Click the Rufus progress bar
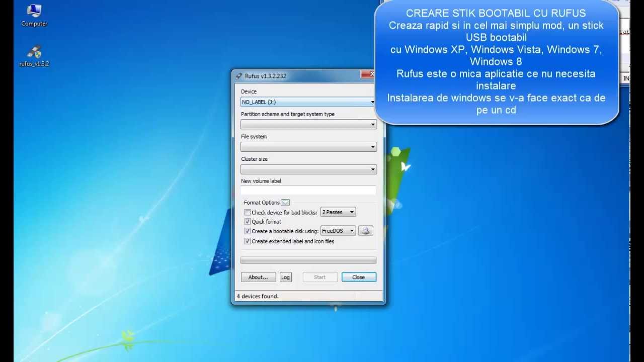 coord(308,260)
